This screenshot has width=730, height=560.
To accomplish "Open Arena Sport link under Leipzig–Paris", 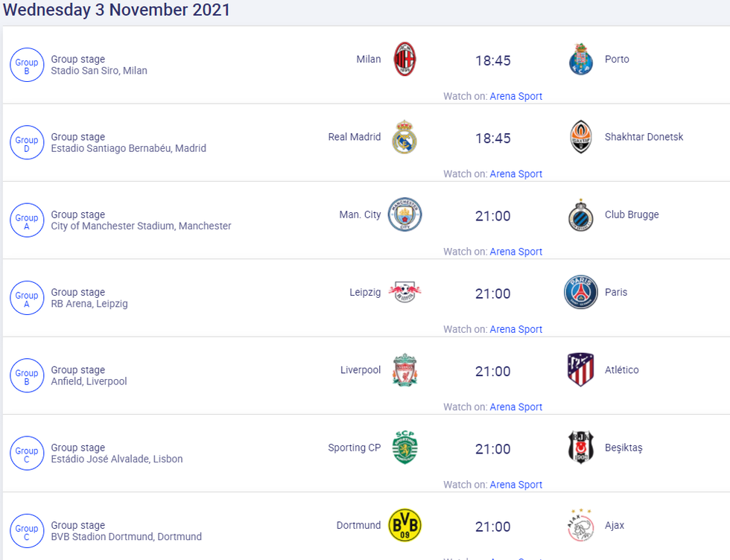I will tap(515, 329).
